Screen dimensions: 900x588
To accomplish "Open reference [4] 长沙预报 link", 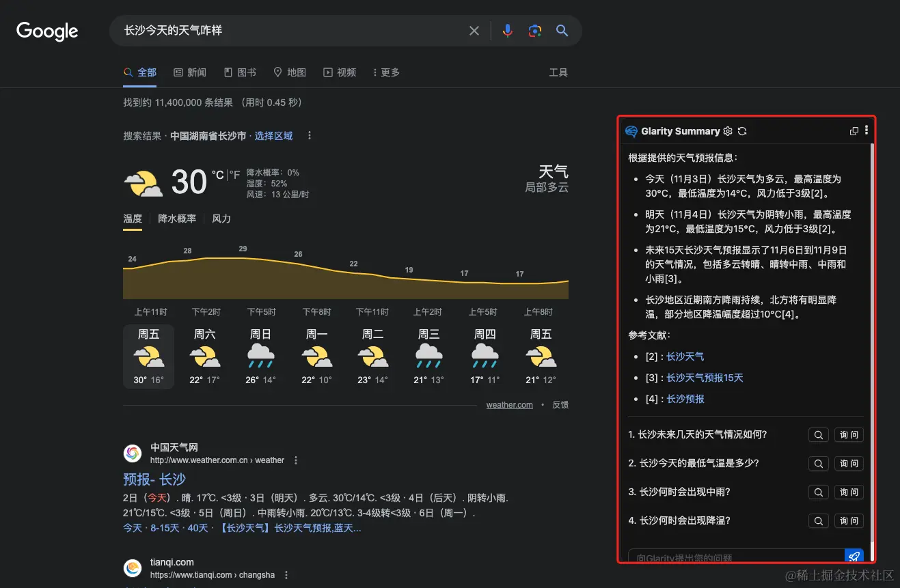I will click(x=685, y=399).
